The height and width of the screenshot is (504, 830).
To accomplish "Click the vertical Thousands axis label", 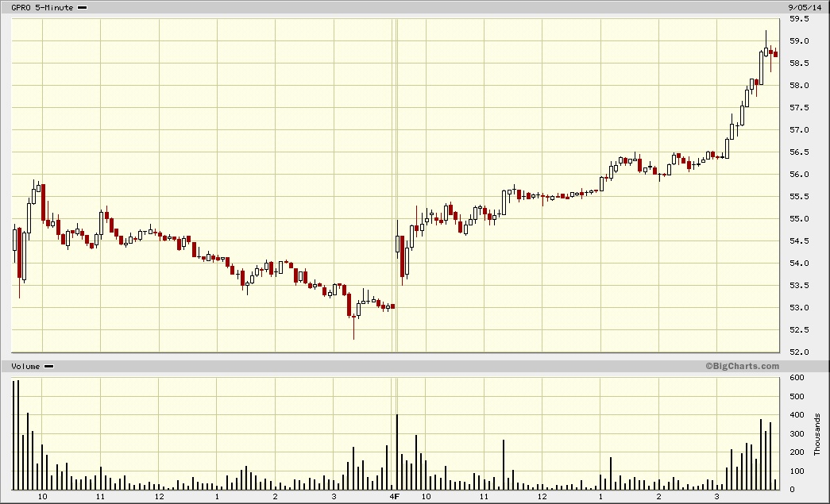I will point(817,433).
